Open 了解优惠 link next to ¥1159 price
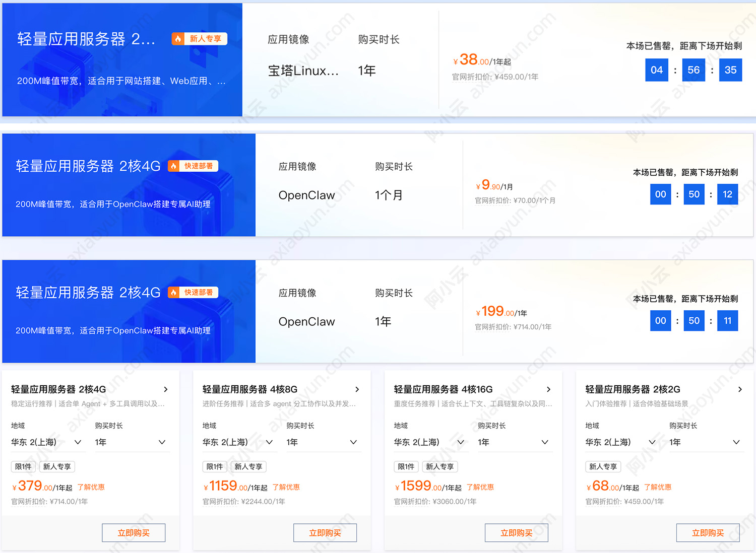Image resolution: width=756 pixels, height=553 pixels. pos(287,487)
